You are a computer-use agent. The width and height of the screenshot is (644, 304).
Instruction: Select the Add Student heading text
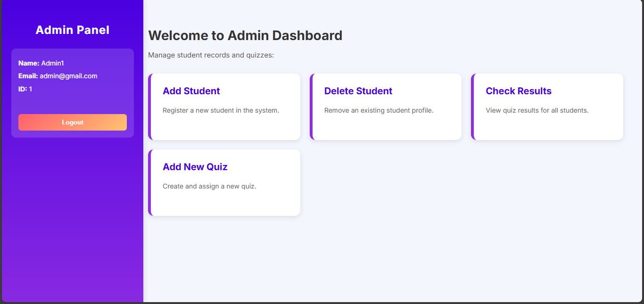pyautogui.click(x=191, y=90)
